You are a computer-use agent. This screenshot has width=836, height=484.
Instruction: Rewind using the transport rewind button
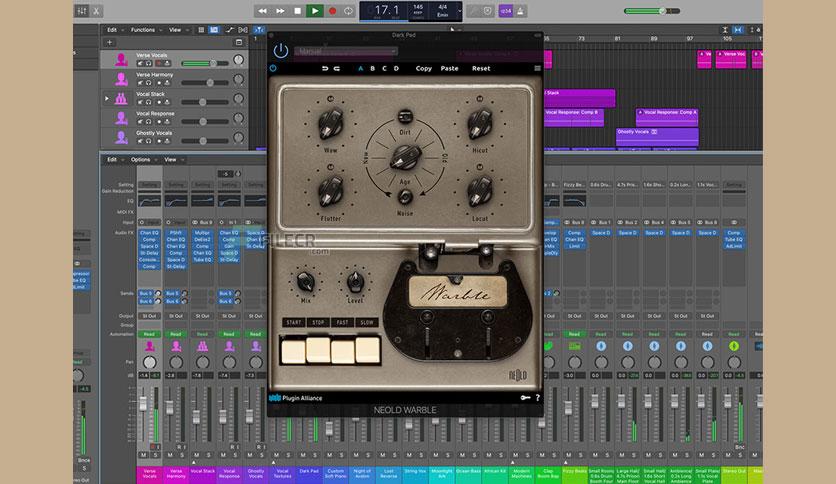tap(262, 11)
